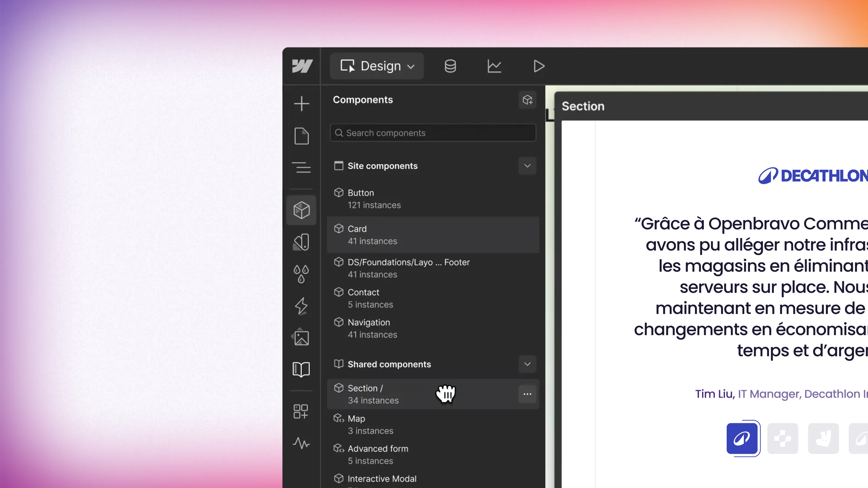This screenshot has width=868, height=488.
Task: Collapse the Shared components section
Action: pos(527,364)
